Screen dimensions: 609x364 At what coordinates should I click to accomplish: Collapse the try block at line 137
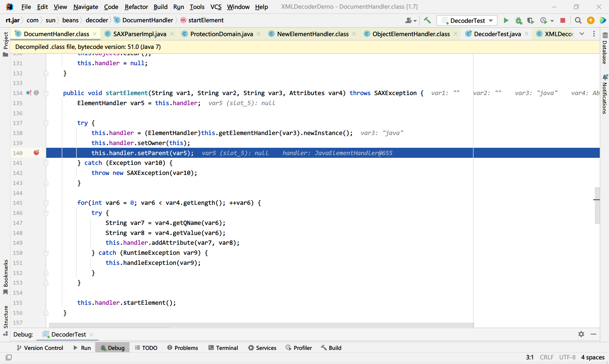click(x=46, y=123)
